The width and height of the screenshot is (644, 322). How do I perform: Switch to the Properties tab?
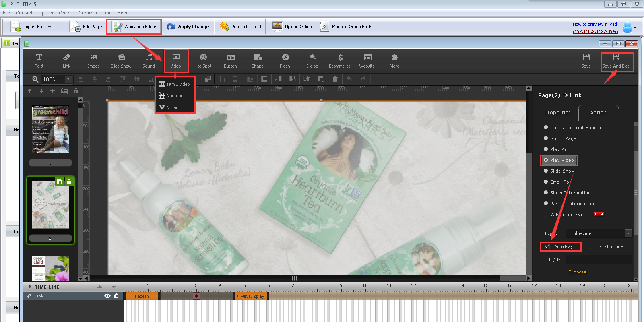click(x=557, y=113)
